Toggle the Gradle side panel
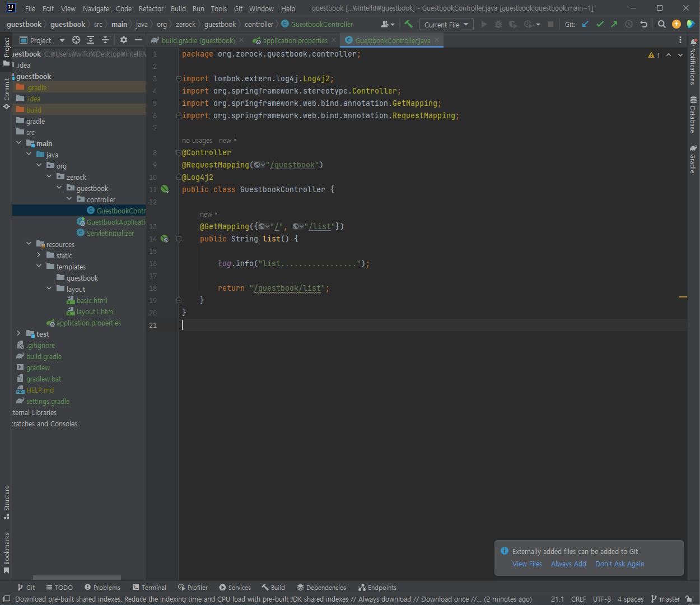Viewport: 700px width, 605px height. [693, 159]
